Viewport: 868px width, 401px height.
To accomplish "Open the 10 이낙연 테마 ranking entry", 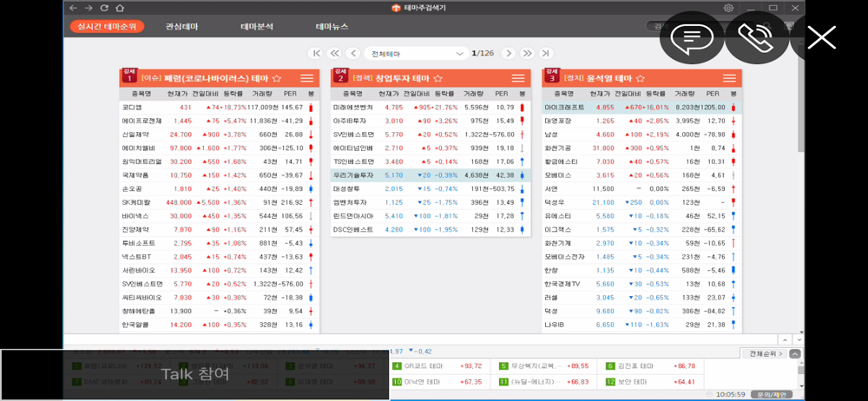I will click(x=438, y=382).
